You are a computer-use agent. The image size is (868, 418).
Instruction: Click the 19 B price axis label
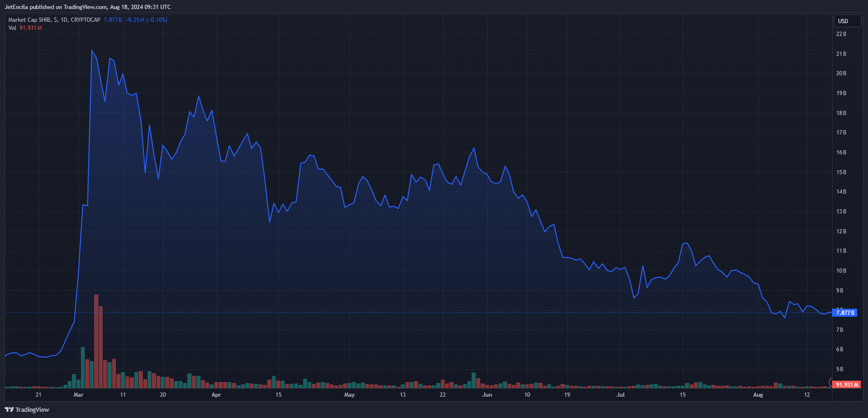[841, 93]
